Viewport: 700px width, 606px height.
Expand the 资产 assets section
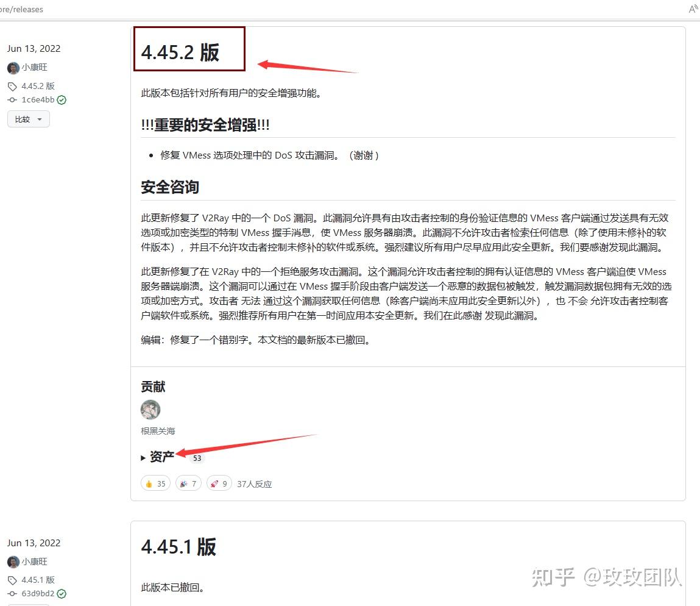158,457
